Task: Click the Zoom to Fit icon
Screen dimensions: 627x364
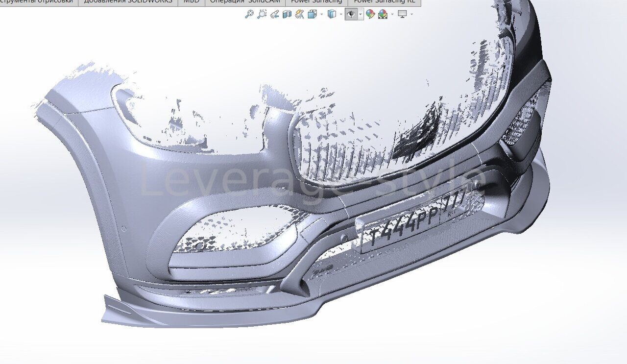Action: pyautogui.click(x=249, y=14)
